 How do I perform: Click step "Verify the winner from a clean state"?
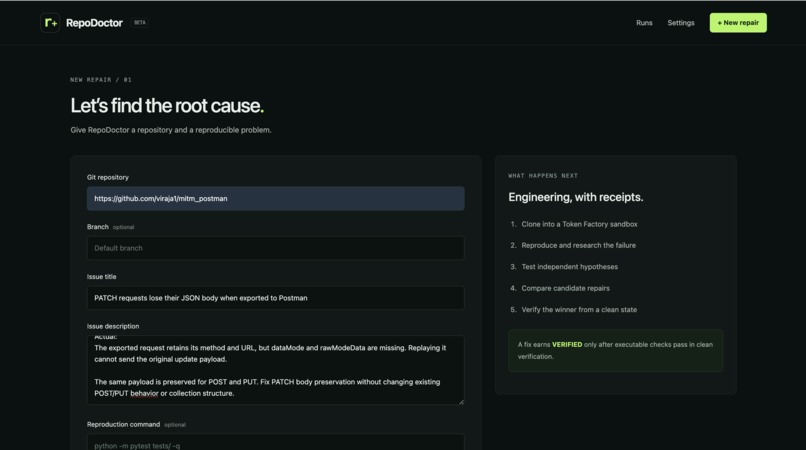tap(579, 310)
